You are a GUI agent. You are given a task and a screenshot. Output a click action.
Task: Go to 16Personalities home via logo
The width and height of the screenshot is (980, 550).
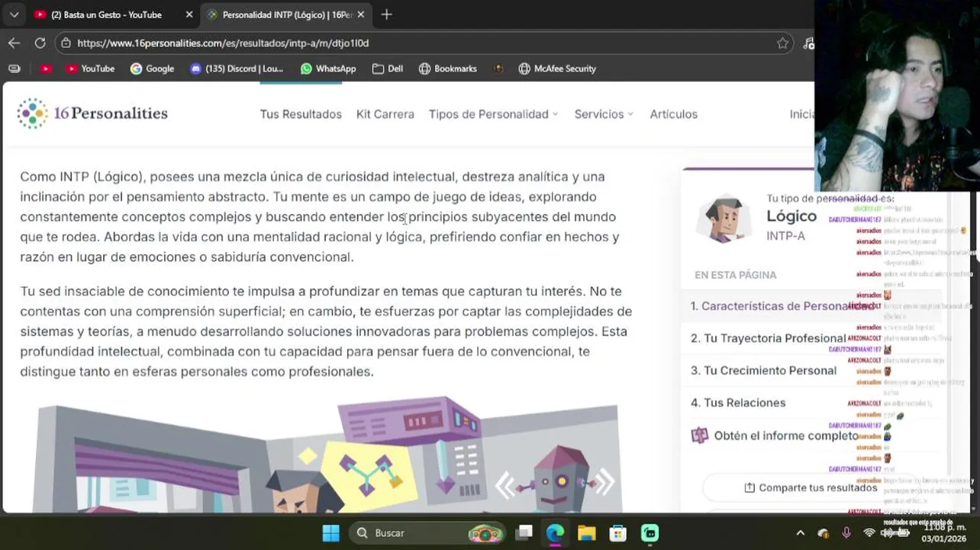[x=92, y=113]
